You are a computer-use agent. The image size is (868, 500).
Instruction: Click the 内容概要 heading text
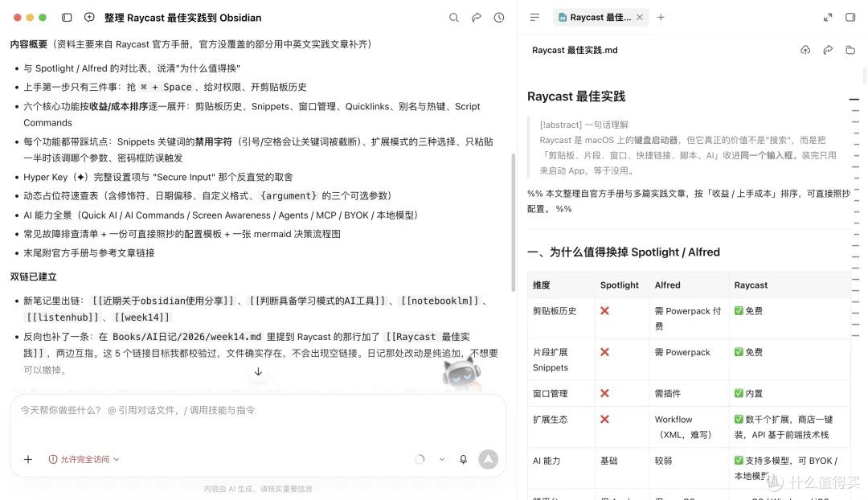click(x=29, y=44)
